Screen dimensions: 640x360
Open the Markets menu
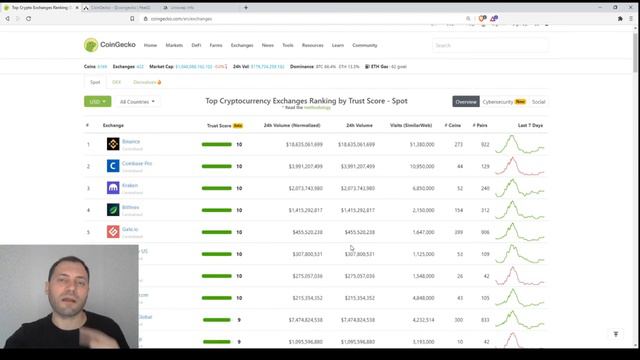tap(174, 45)
